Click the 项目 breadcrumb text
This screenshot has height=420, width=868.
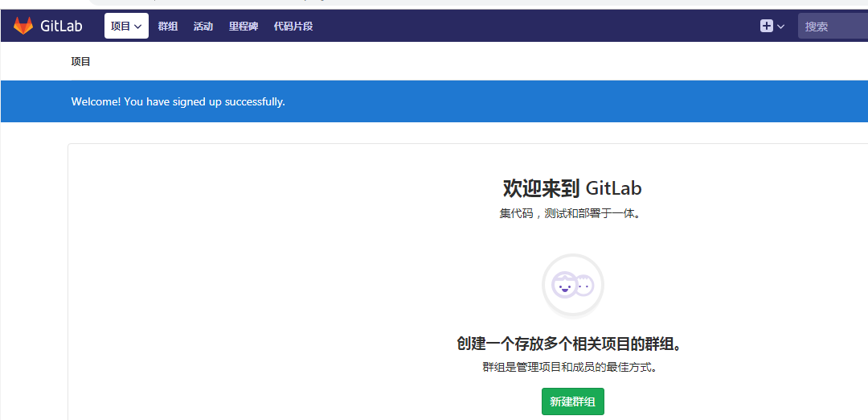coord(81,61)
